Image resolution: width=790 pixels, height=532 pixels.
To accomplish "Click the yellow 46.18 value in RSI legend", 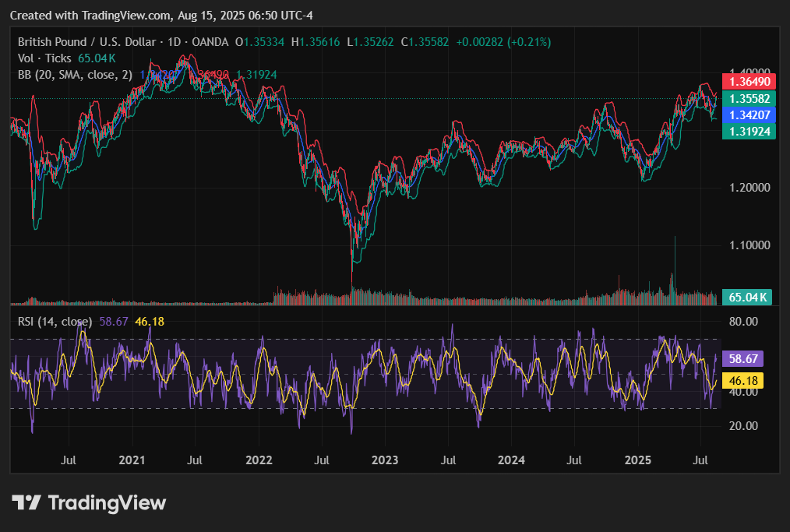I will point(150,322).
